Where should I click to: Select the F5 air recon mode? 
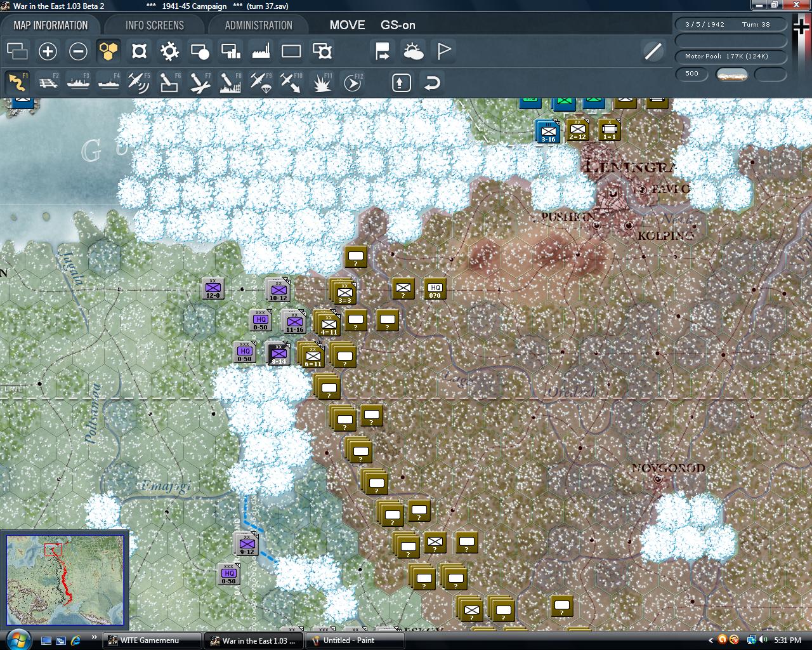pos(139,83)
